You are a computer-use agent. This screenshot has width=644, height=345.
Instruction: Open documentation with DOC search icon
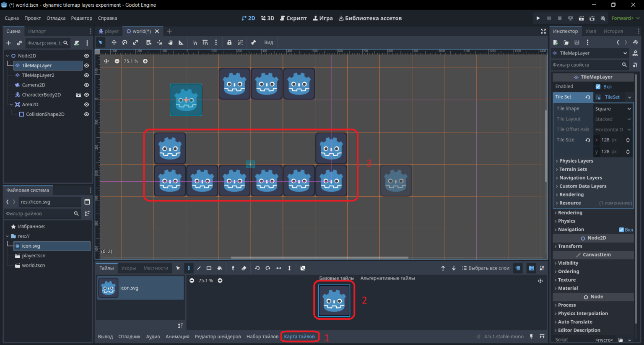pos(635,53)
